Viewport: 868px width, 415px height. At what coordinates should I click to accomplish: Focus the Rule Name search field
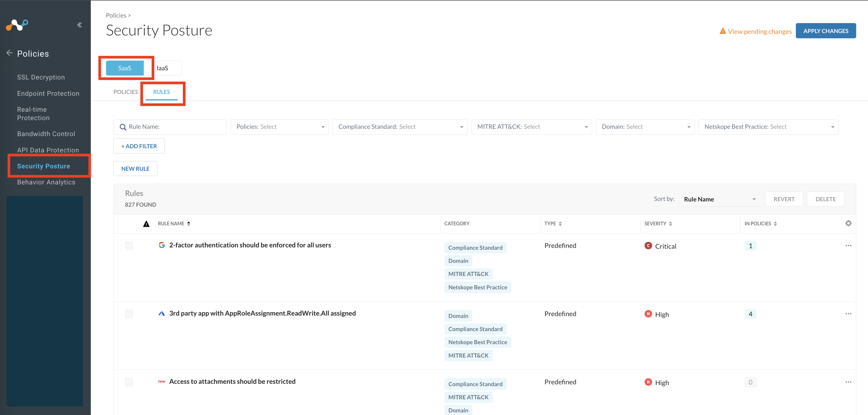(x=170, y=127)
